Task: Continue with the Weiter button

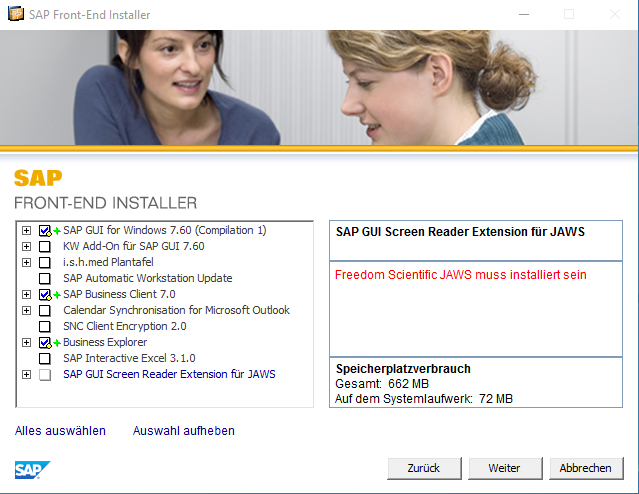Action: (505, 468)
